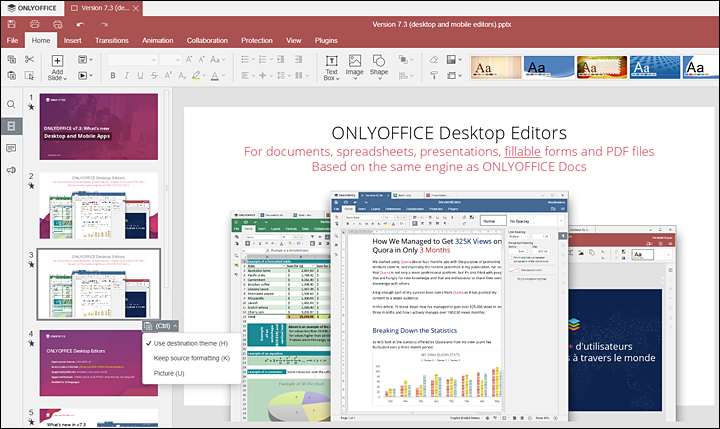Click the Quick print icon
Screen dimensions: 720x429
[57, 24]
